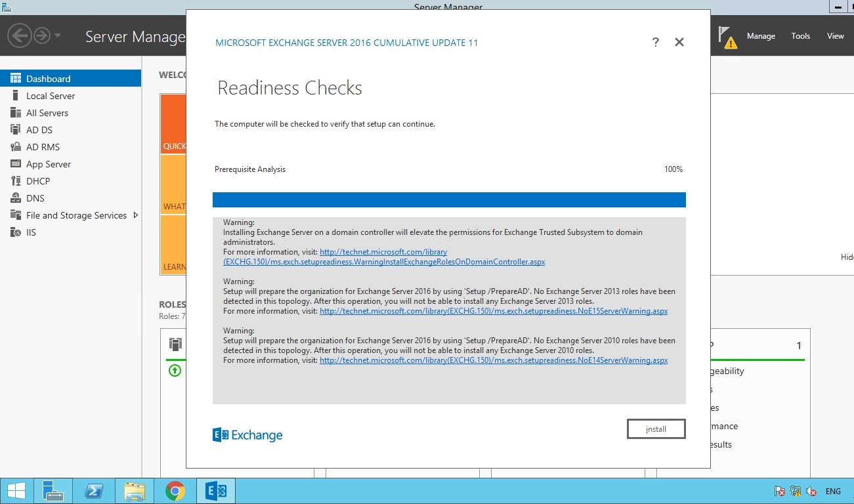Click the AD RMS icon

pyautogui.click(x=15, y=147)
